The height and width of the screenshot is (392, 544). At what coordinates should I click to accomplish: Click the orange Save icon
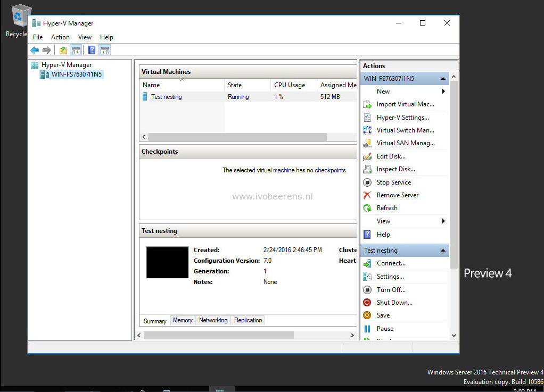click(x=367, y=315)
